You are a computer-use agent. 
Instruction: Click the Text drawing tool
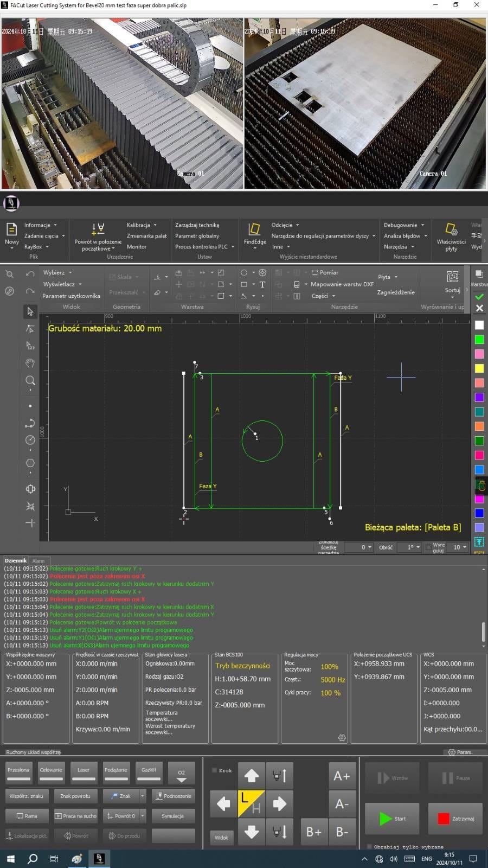262,284
